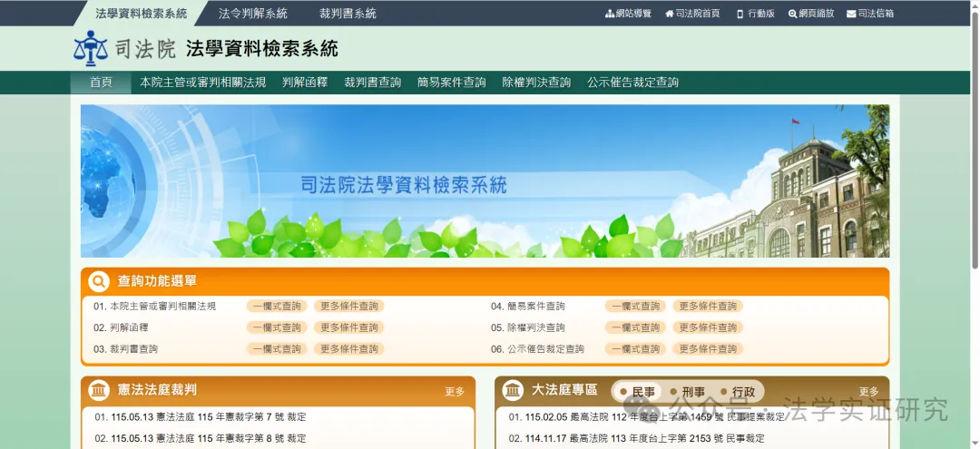980x449 pixels.
Task: Open 本院主管或審判相關法規 navigation menu item
Action: (x=203, y=83)
